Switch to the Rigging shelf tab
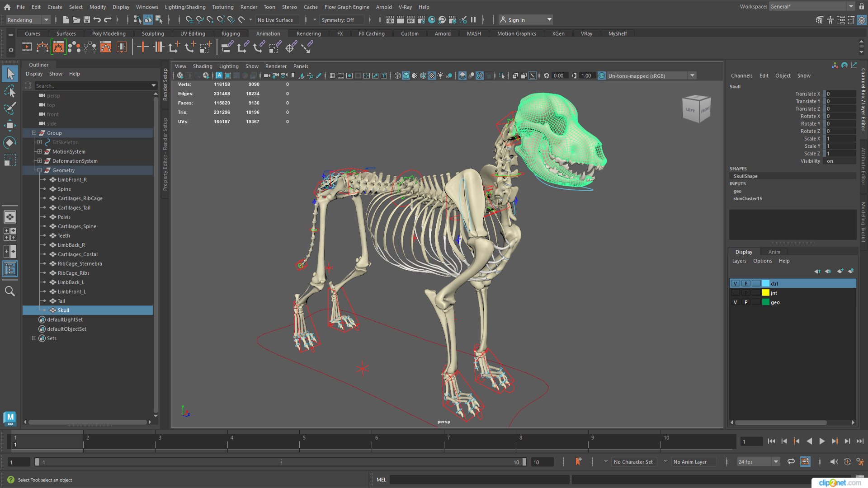The height and width of the screenshot is (488, 868). [231, 33]
